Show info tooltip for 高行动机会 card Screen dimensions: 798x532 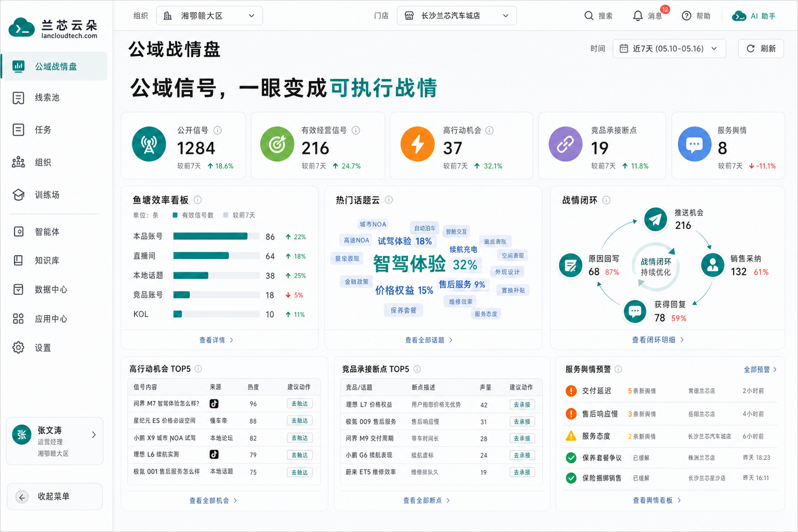point(489,130)
